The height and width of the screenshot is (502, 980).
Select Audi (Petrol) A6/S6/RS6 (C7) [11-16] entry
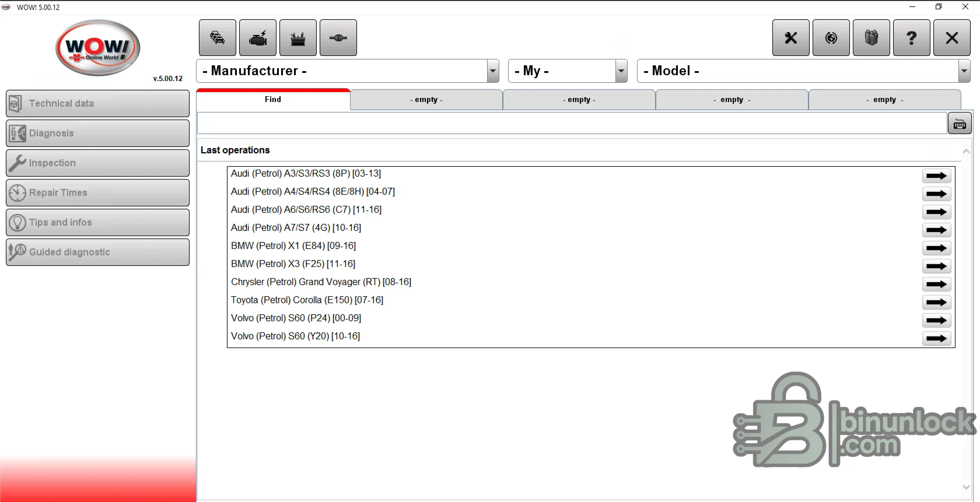click(306, 210)
